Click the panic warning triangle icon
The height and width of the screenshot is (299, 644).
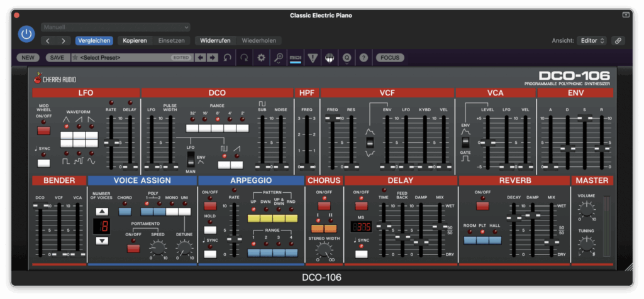[313, 58]
